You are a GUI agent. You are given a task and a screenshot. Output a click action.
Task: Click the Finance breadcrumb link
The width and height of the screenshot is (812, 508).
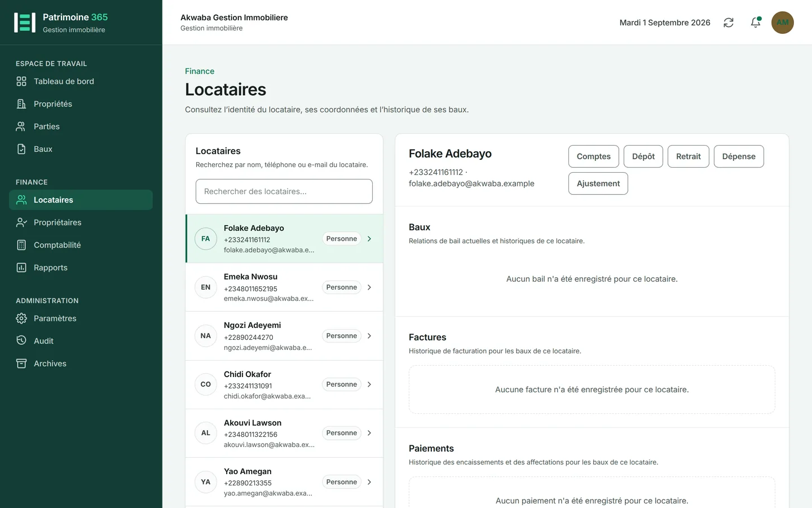200,71
